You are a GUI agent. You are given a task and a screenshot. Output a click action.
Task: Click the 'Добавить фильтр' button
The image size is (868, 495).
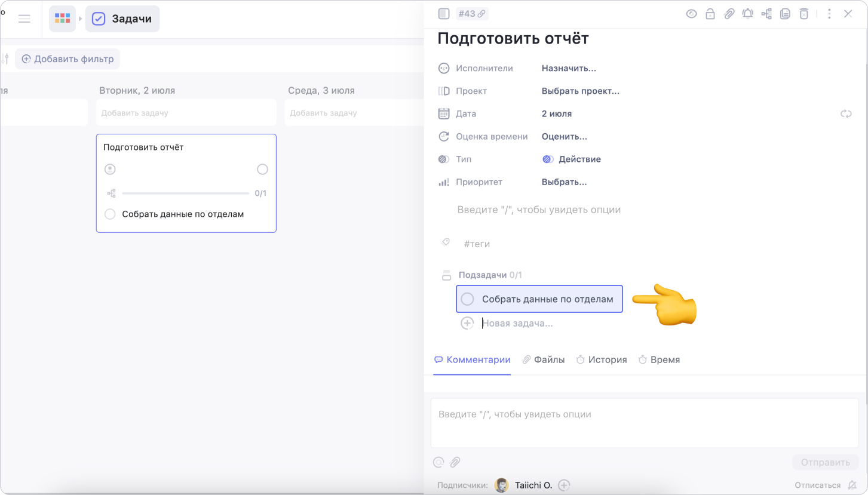click(x=68, y=59)
